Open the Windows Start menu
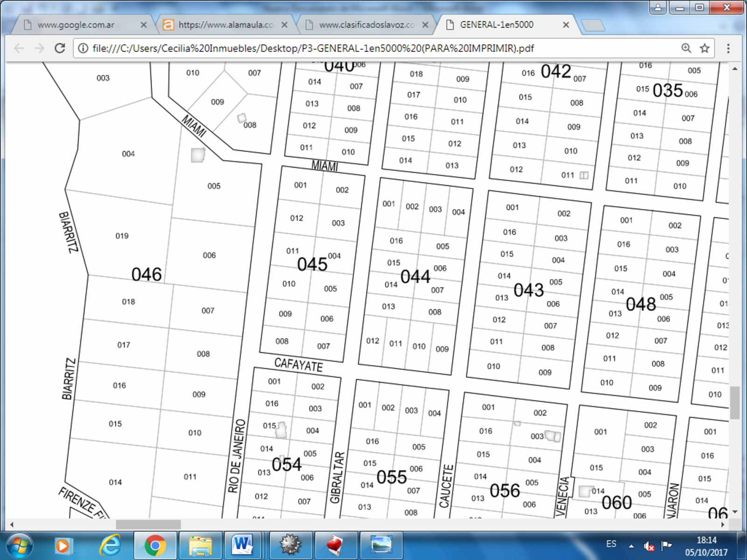This screenshot has width=747, height=560. pyautogui.click(x=19, y=546)
